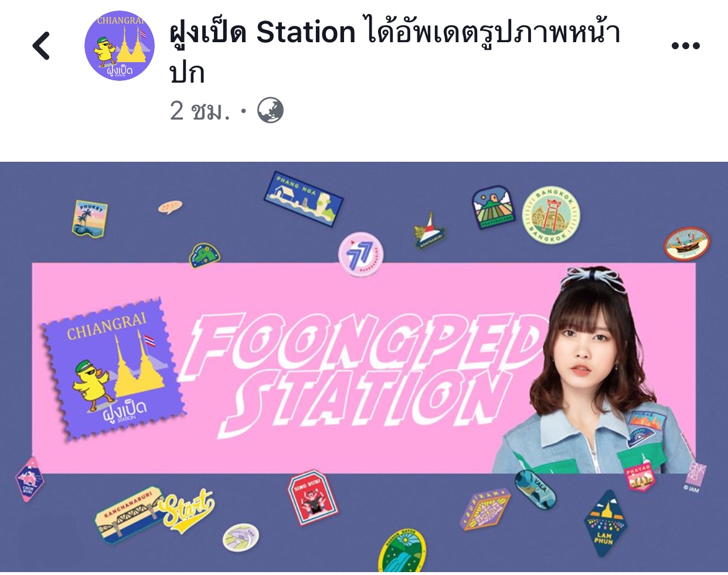Click the Sing Buri red sticker
This screenshot has width=728, height=575.
[312, 498]
